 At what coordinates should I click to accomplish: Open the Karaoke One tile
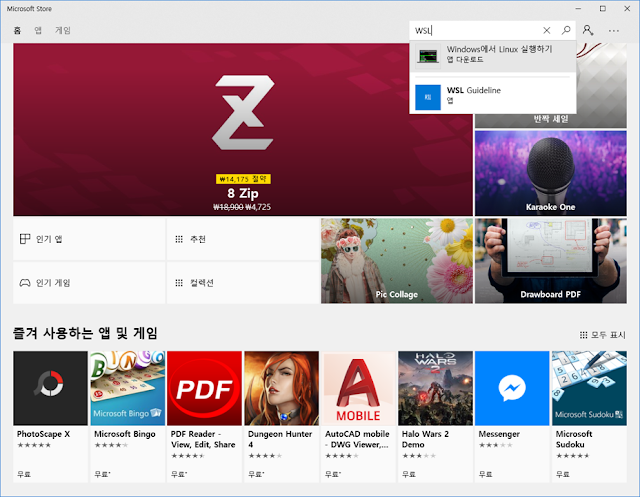coord(551,173)
